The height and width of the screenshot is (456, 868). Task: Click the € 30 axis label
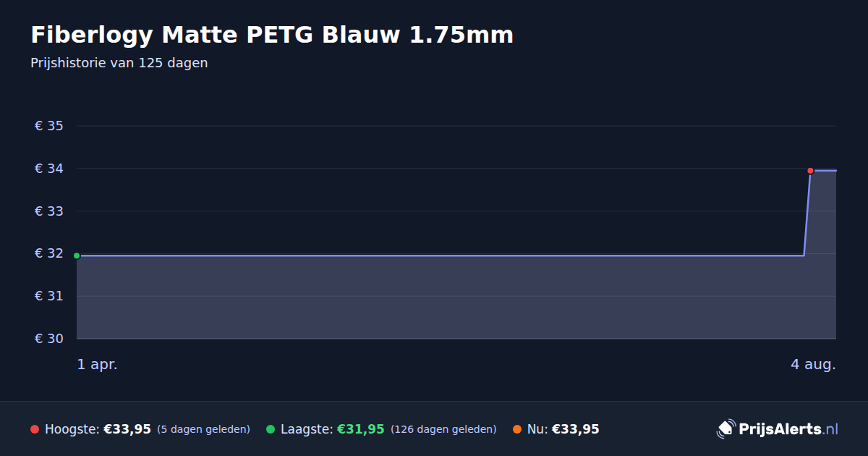click(x=49, y=339)
